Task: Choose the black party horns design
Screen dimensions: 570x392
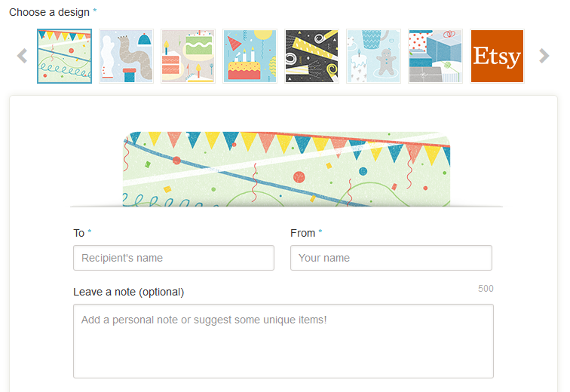Action: pos(312,57)
